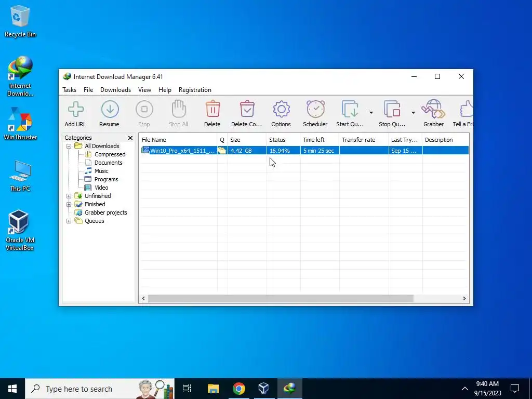Open the File menu
The image size is (532, 399).
tap(88, 90)
